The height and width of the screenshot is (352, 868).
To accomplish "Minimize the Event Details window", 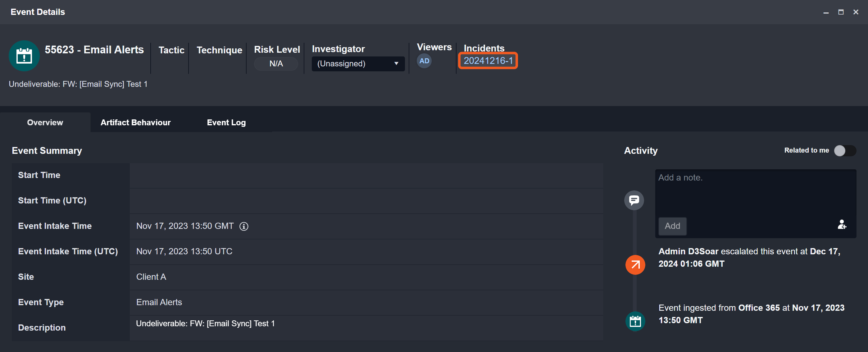I will (x=825, y=12).
